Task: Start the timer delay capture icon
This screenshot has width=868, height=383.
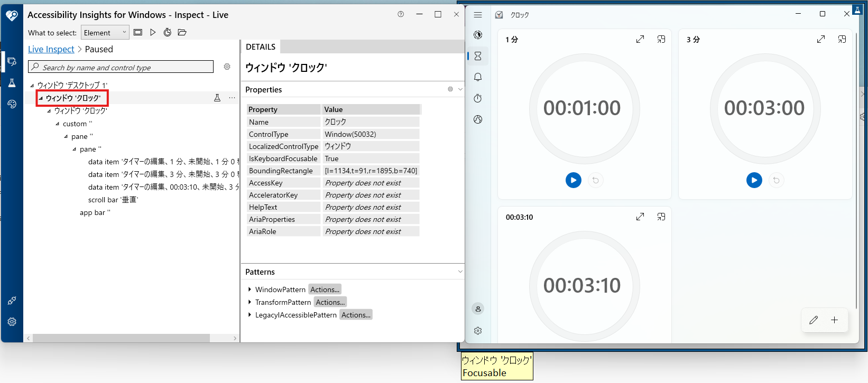Action: (168, 32)
